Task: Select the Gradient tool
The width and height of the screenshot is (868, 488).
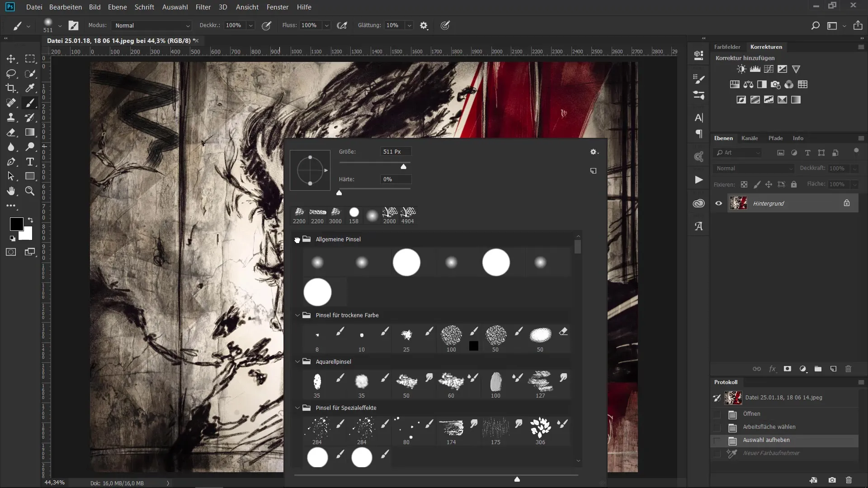Action: coord(30,132)
